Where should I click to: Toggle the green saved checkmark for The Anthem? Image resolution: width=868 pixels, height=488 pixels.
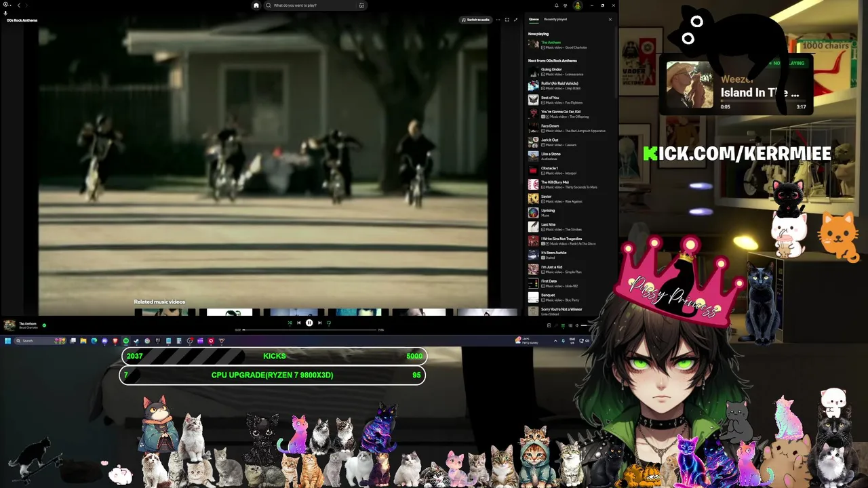[x=44, y=325]
